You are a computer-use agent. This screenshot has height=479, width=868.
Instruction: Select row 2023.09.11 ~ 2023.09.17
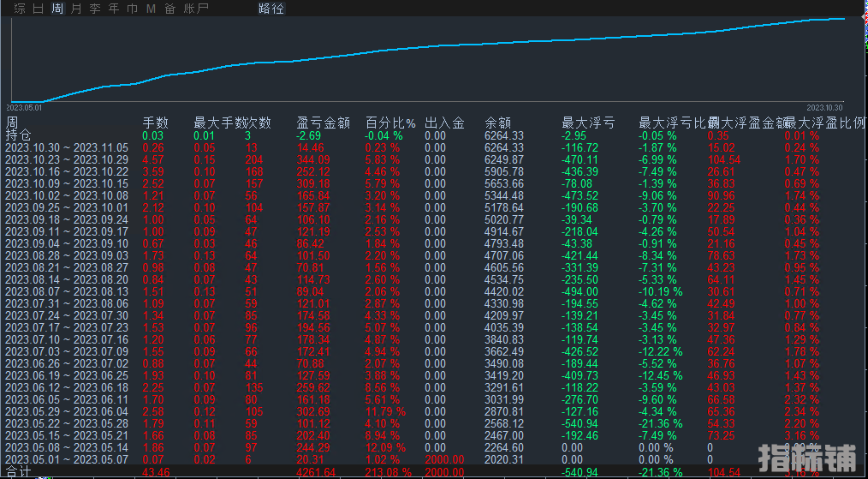[x=67, y=231]
